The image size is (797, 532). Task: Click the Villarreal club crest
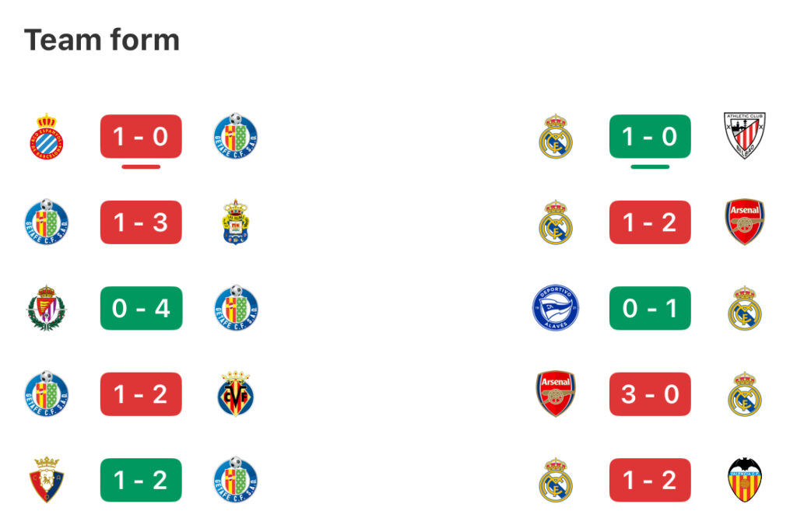235,394
